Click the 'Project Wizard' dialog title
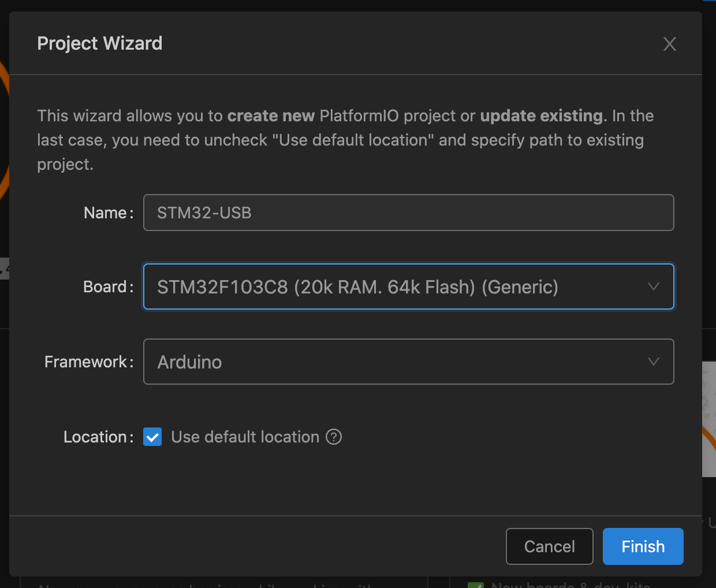 pyautogui.click(x=100, y=43)
